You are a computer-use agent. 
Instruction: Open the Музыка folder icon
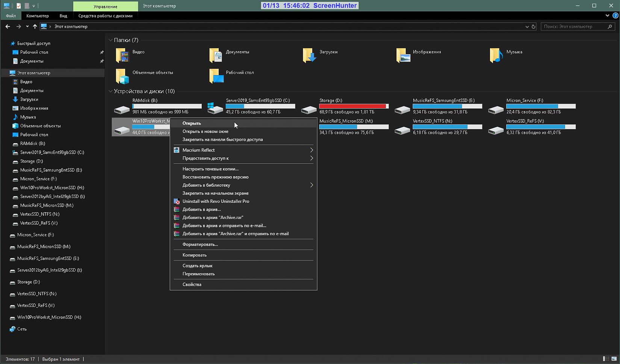tap(496, 56)
